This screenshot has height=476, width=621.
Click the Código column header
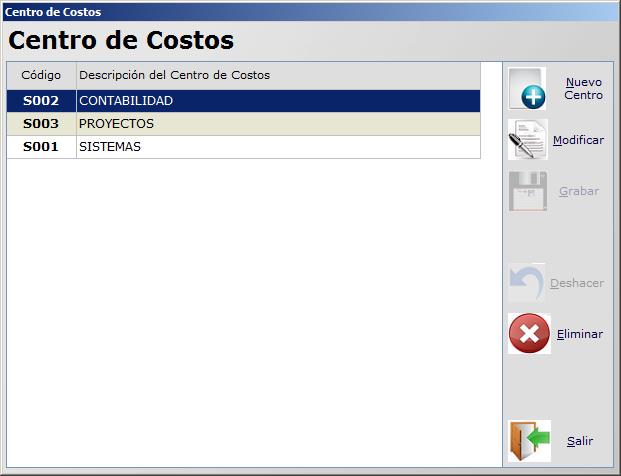point(41,75)
